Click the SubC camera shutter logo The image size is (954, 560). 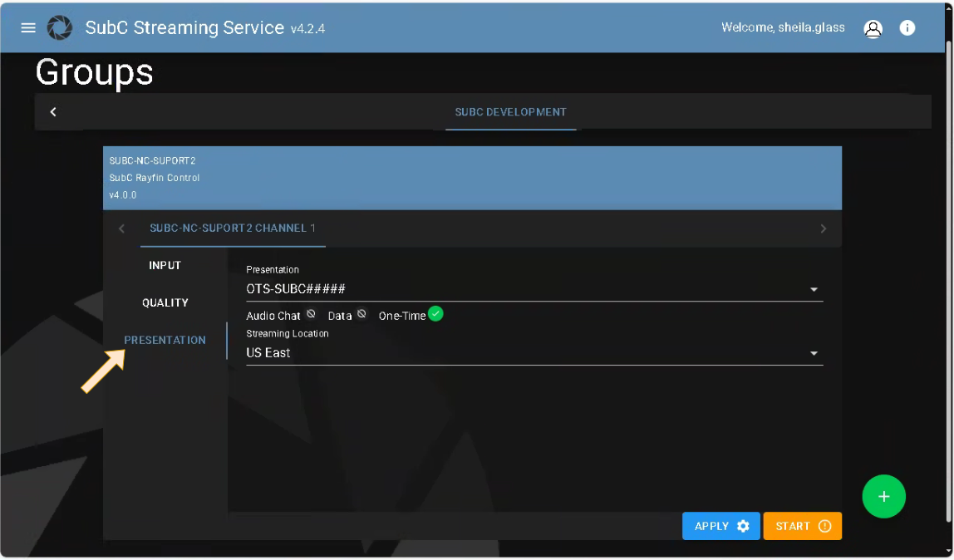tap(60, 27)
